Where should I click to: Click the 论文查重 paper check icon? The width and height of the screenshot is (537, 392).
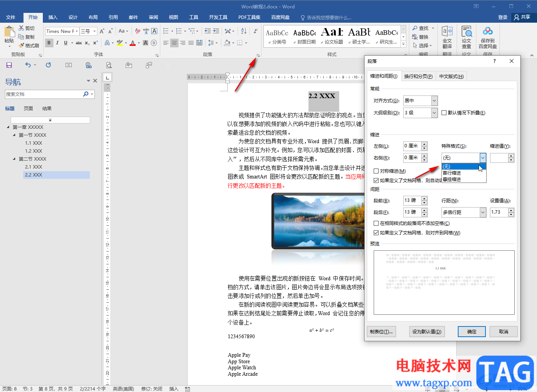click(x=467, y=37)
